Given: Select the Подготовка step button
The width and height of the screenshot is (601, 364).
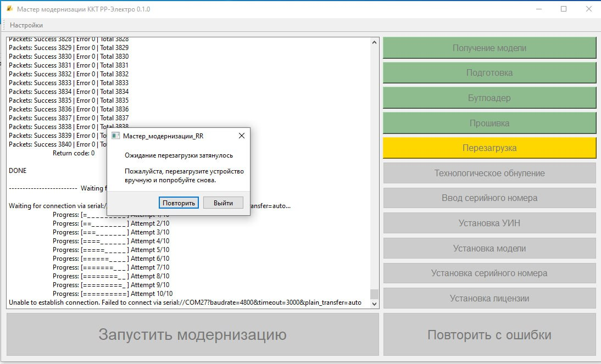Looking at the screenshot, I should [x=489, y=72].
